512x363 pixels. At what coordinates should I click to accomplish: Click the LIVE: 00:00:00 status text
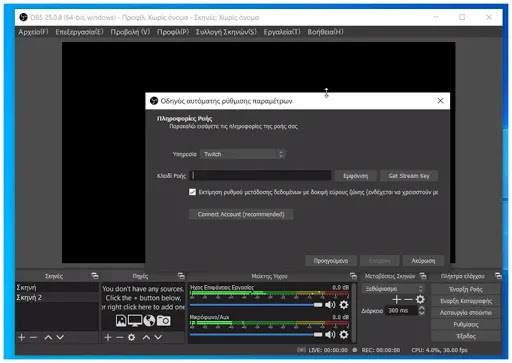click(328, 350)
